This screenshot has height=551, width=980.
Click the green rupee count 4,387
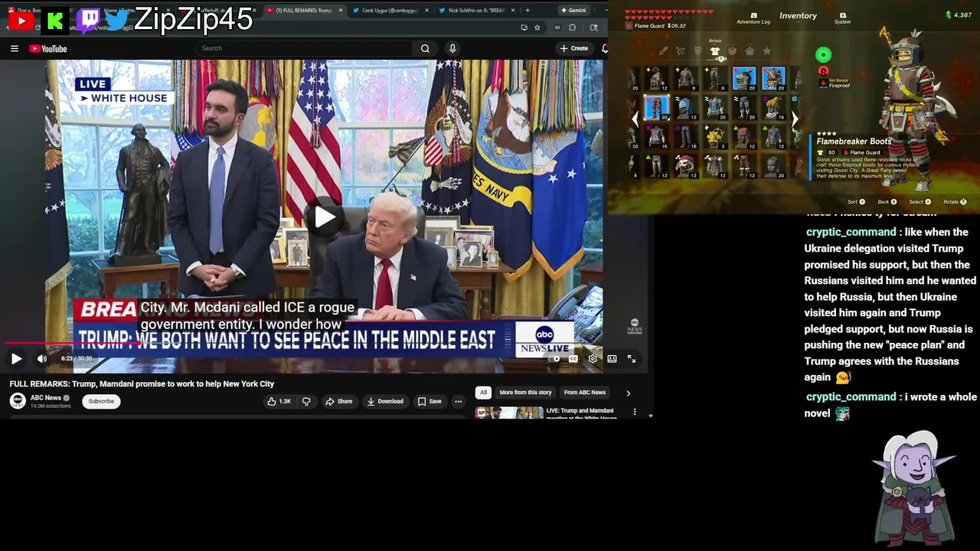point(959,15)
